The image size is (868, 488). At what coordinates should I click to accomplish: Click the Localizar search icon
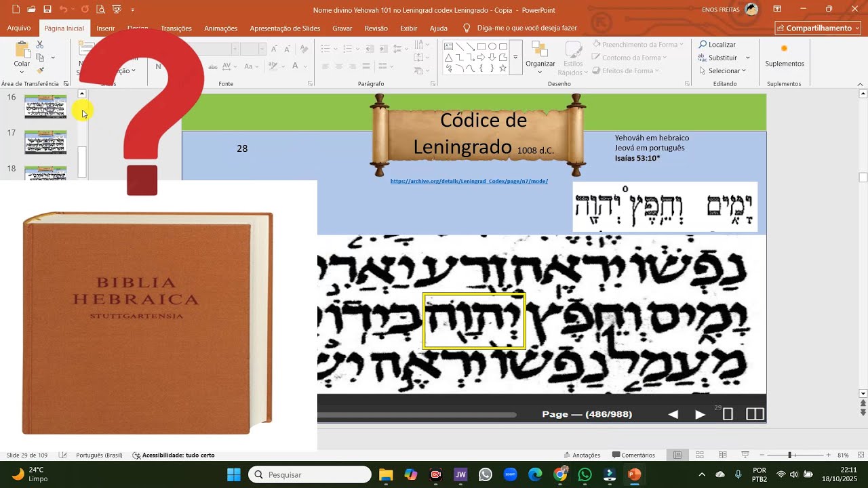pyautogui.click(x=703, y=45)
